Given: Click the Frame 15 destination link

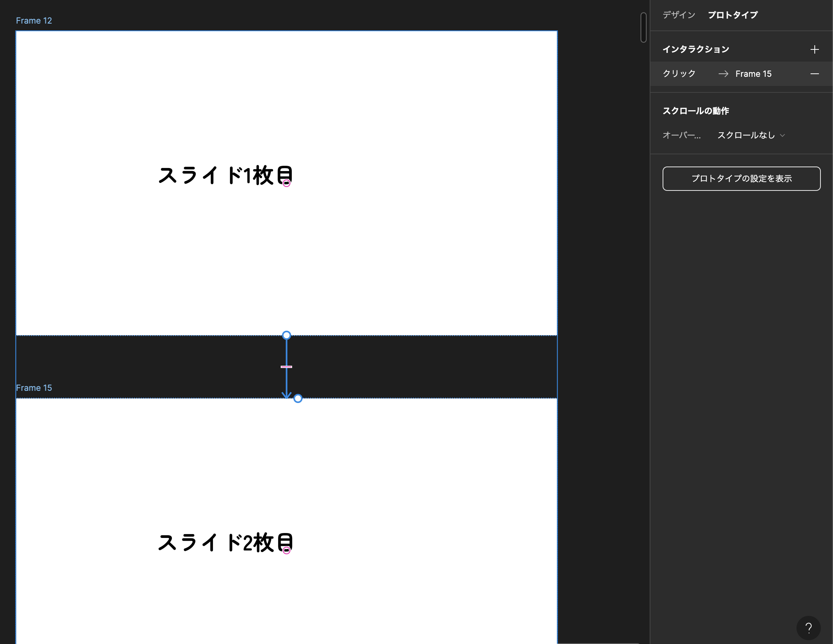Looking at the screenshot, I should tap(753, 74).
